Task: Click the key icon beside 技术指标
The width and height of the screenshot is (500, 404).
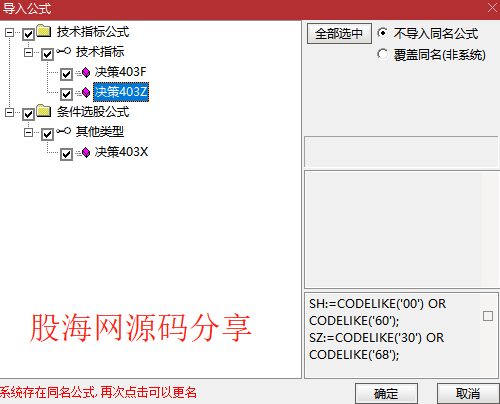Action: pyautogui.click(x=63, y=51)
